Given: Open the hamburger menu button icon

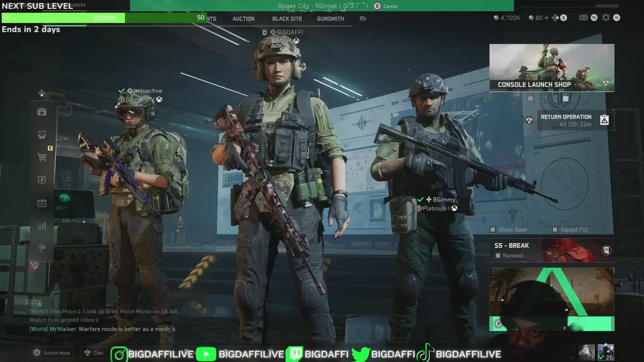Looking at the screenshot, I should tap(616, 18).
